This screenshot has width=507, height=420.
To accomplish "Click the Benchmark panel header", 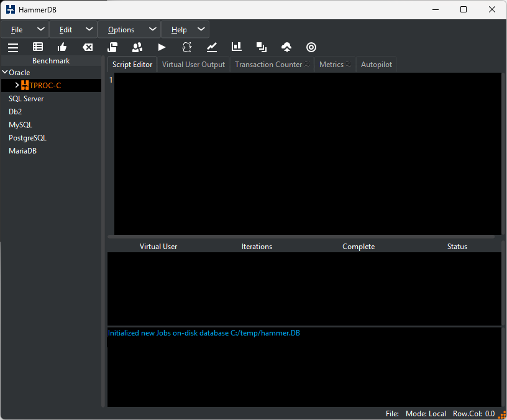I will pyautogui.click(x=51, y=61).
